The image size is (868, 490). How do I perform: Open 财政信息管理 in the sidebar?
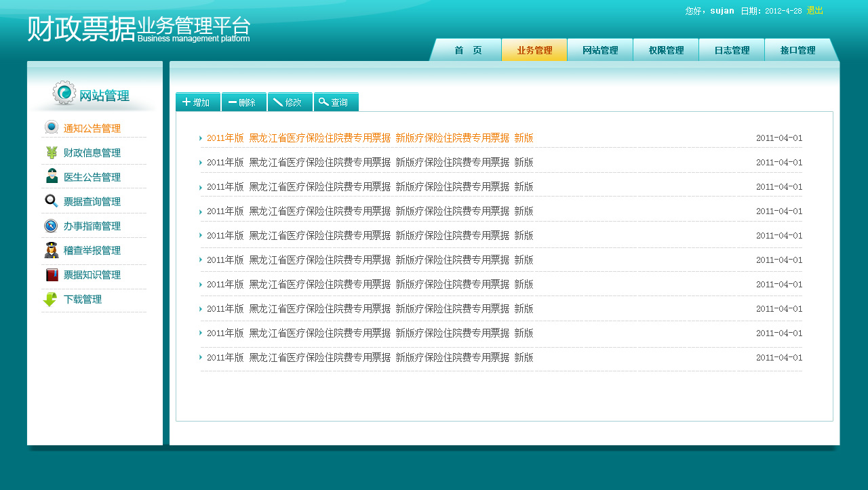[92, 152]
